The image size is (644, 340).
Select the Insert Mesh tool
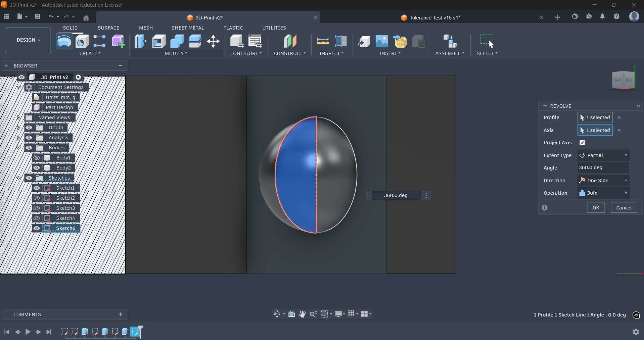click(x=400, y=41)
